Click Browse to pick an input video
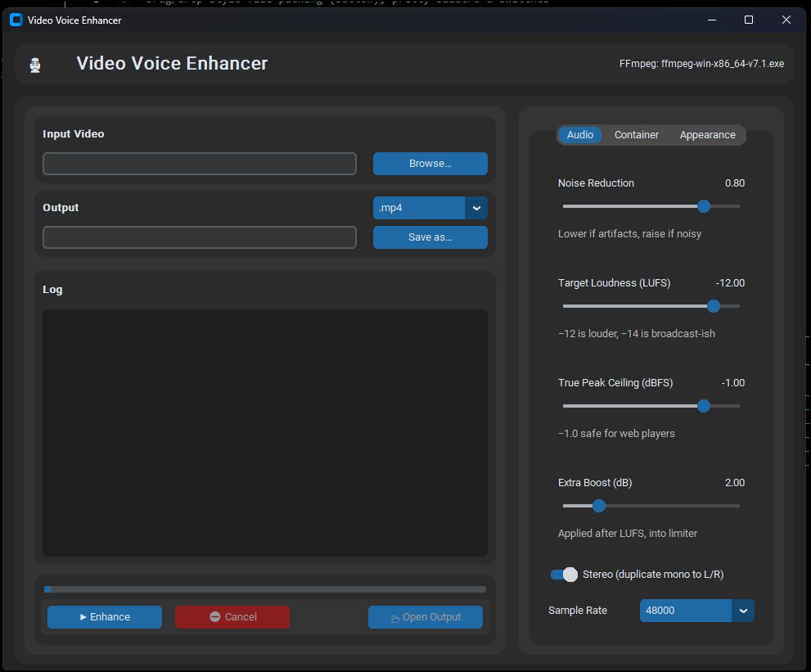 click(430, 164)
